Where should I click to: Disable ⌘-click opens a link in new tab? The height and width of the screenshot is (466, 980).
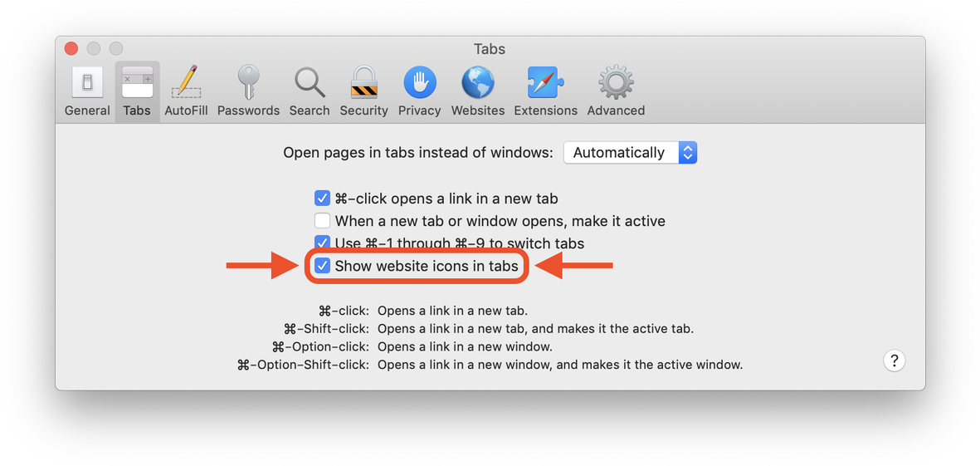coord(322,199)
